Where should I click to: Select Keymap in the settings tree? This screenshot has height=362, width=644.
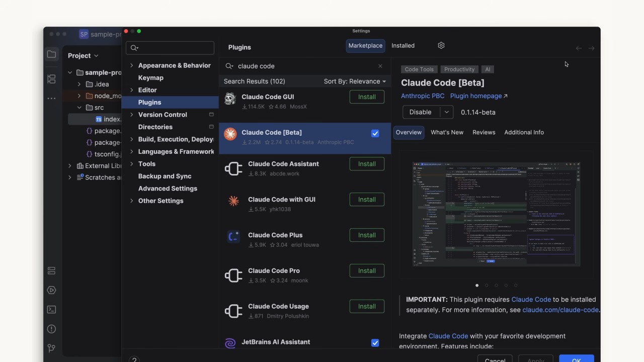(151, 78)
